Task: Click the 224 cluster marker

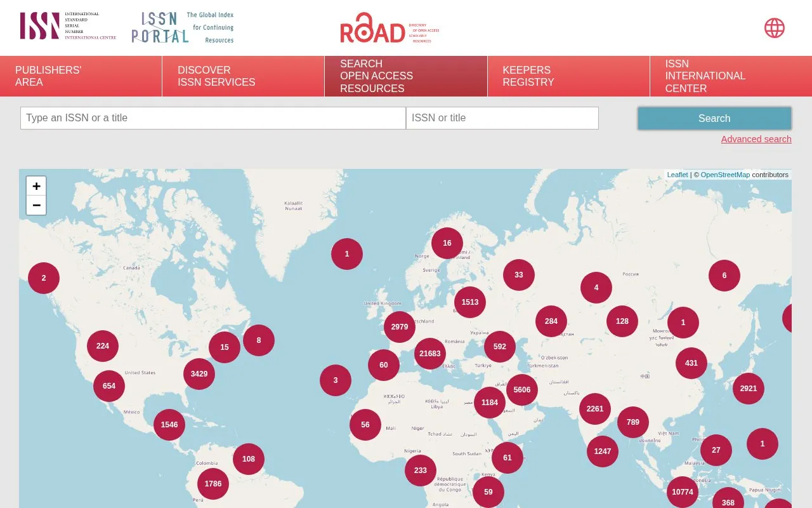Action: (103, 346)
